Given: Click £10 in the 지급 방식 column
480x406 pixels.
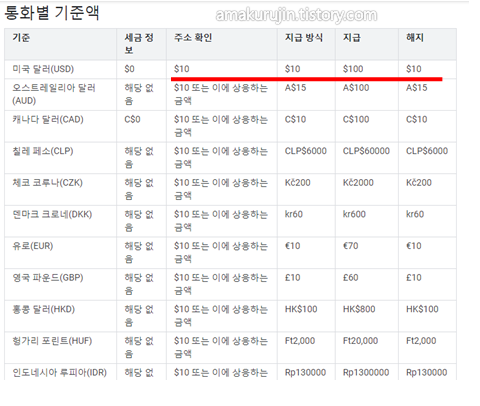Looking at the screenshot, I should click(x=293, y=278).
